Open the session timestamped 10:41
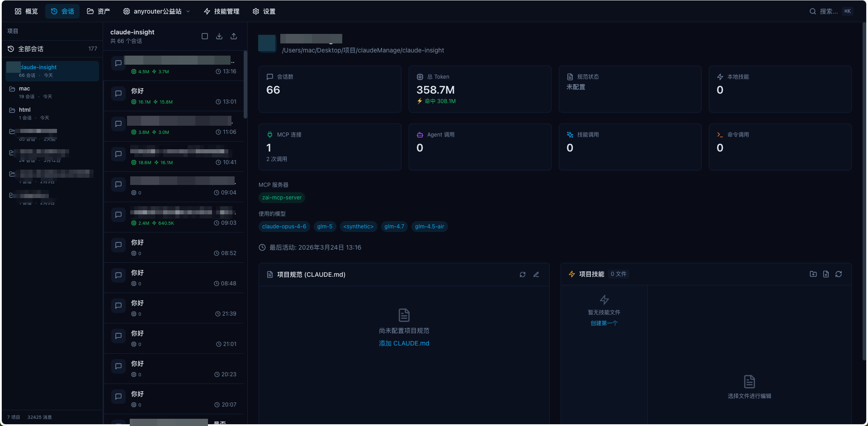868x426 pixels. point(174,156)
